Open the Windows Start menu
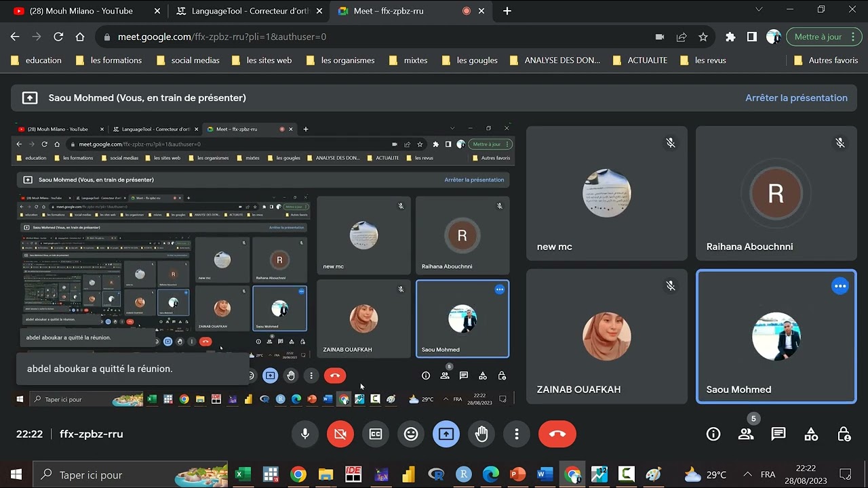Viewport: 868px width, 488px height. click(16, 474)
